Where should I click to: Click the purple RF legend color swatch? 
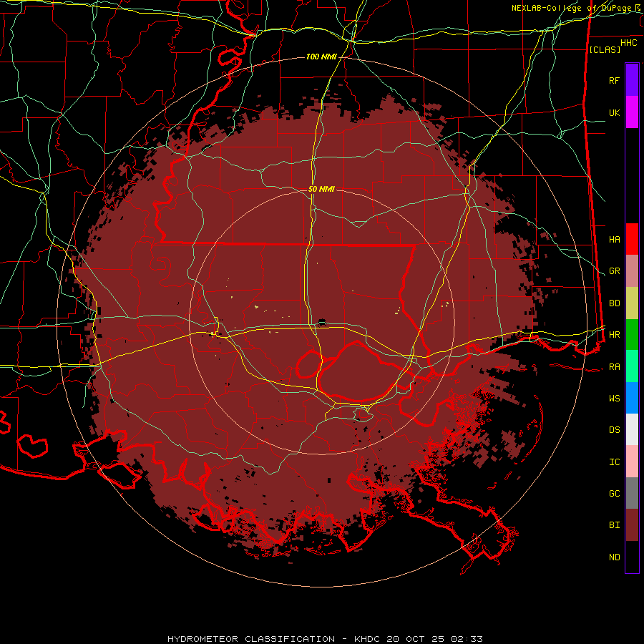click(632, 80)
